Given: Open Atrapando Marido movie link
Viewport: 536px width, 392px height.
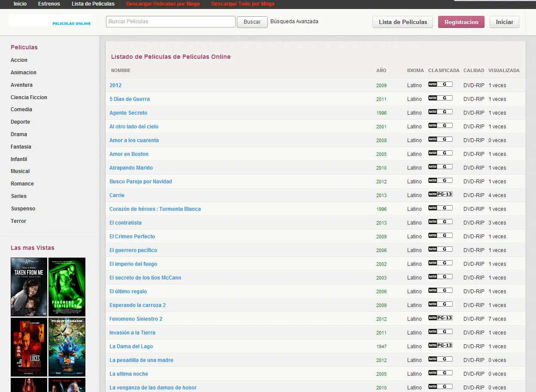Looking at the screenshot, I should 131,168.
